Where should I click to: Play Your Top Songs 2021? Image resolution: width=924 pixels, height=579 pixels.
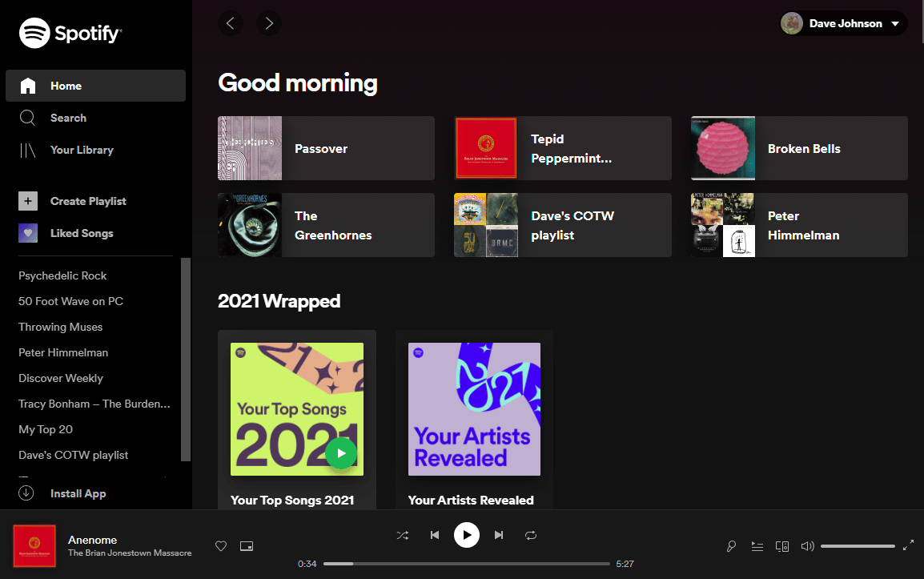340,452
